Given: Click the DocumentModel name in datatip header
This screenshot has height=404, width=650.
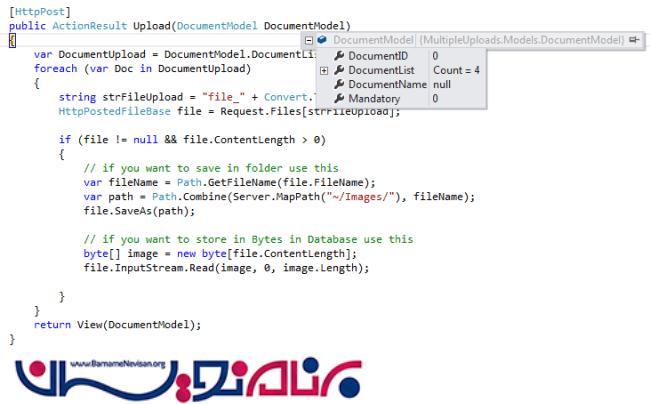Looking at the screenshot, I should pyautogui.click(x=373, y=40).
